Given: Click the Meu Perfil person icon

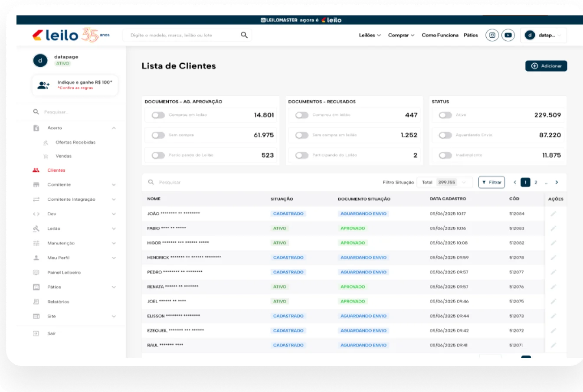Looking at the screenshot, I should click(x=36, y=258).
